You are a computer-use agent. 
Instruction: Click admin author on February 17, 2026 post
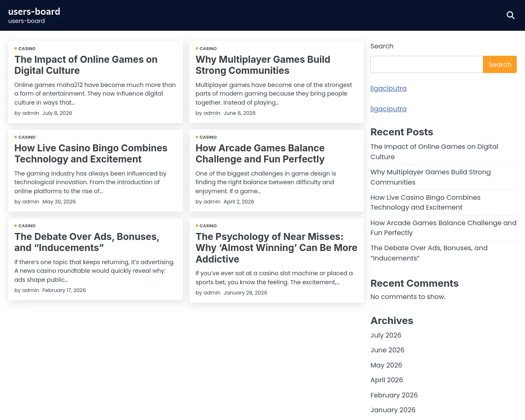tap(31, 290)
